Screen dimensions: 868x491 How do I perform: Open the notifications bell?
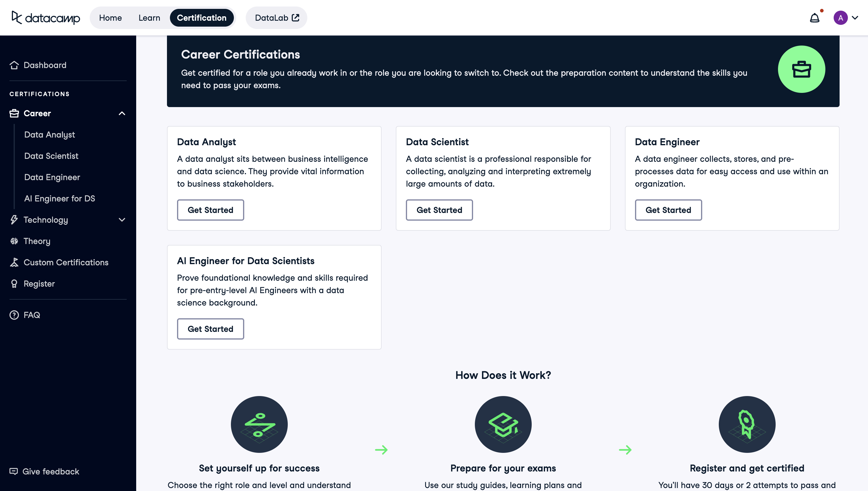[x=814, y=18]
